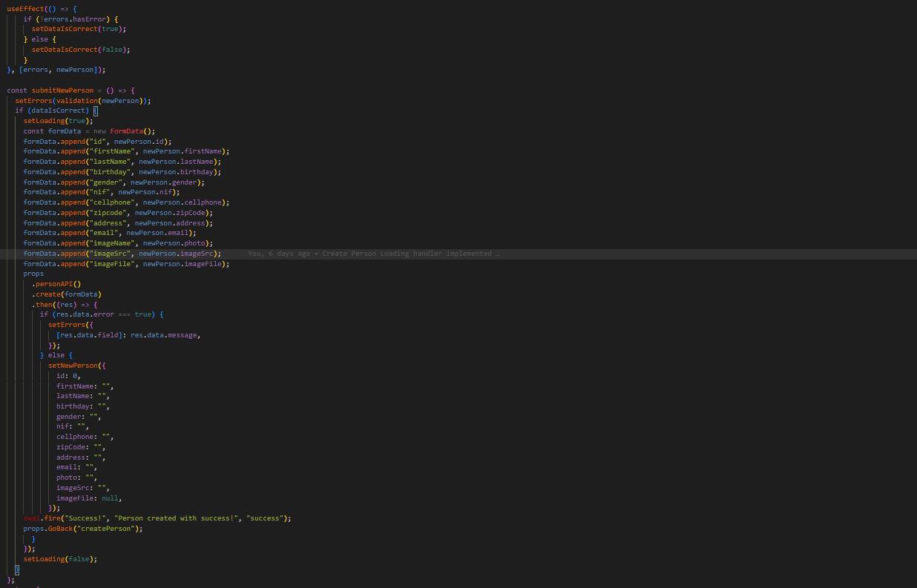Click the formData.append("imageFile") line

point(126,264)
